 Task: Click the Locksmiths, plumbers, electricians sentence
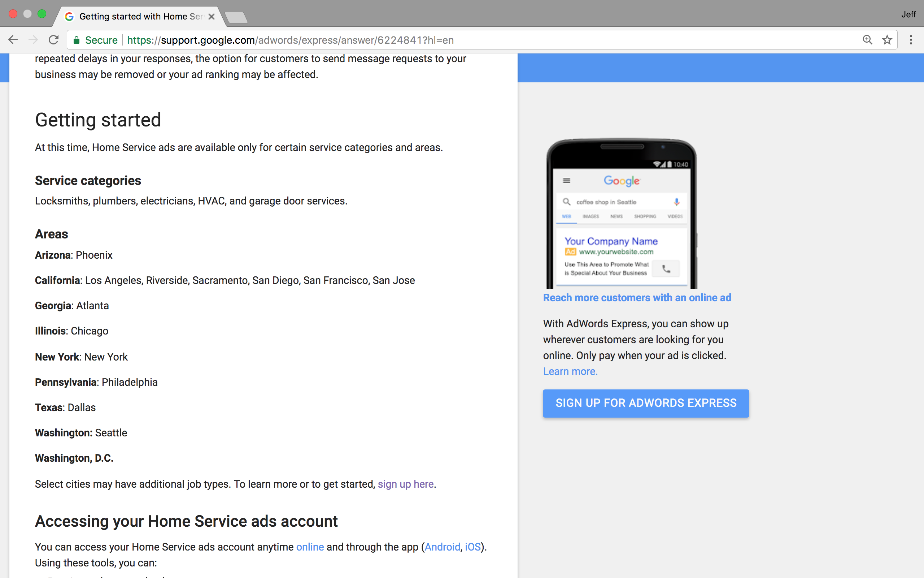tap(191, 201)
